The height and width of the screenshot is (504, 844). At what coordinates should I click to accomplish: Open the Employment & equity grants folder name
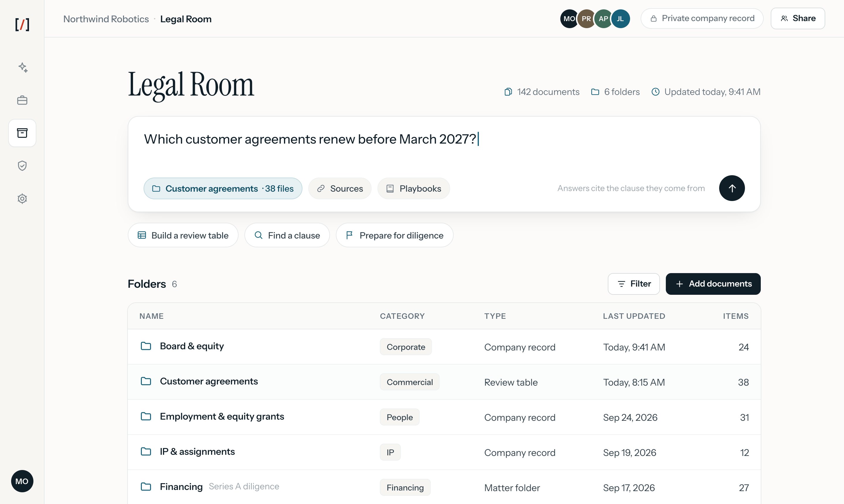point(222,416)
